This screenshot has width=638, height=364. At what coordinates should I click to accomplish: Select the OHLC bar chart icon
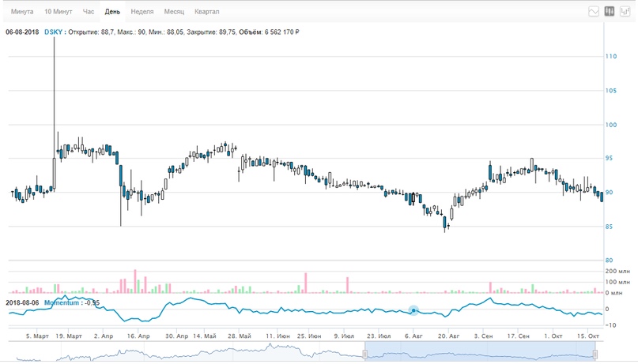[x=625, y=12]
